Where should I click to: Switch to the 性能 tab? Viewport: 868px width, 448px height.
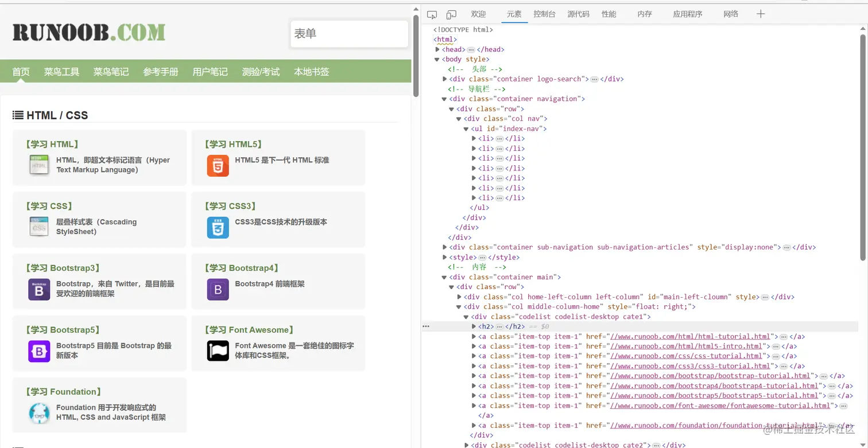[x=609, y=14]
